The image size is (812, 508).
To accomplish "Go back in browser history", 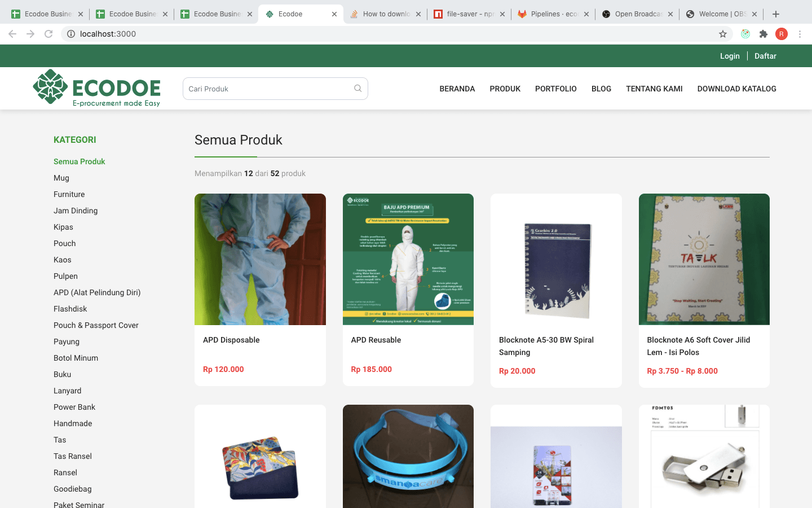I will (x=12, y=34).
